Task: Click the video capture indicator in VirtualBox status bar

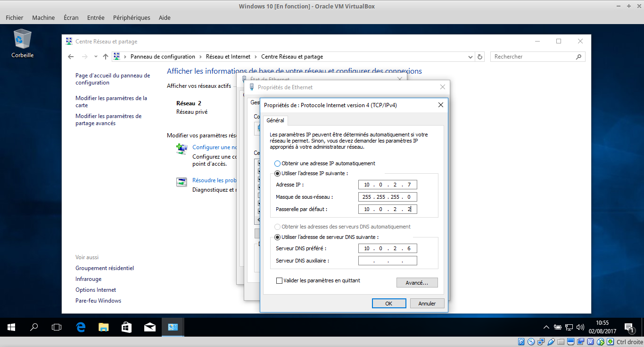Action: 580,342
